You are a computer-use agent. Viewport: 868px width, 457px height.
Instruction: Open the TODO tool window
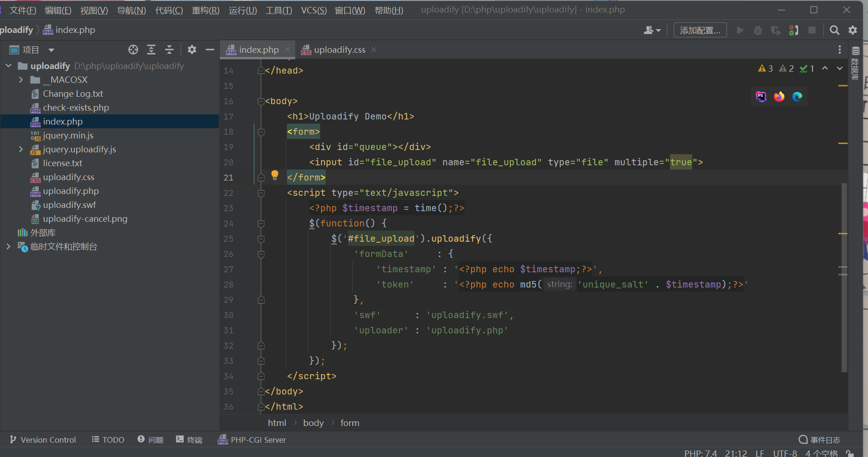[x=108, y=440]
